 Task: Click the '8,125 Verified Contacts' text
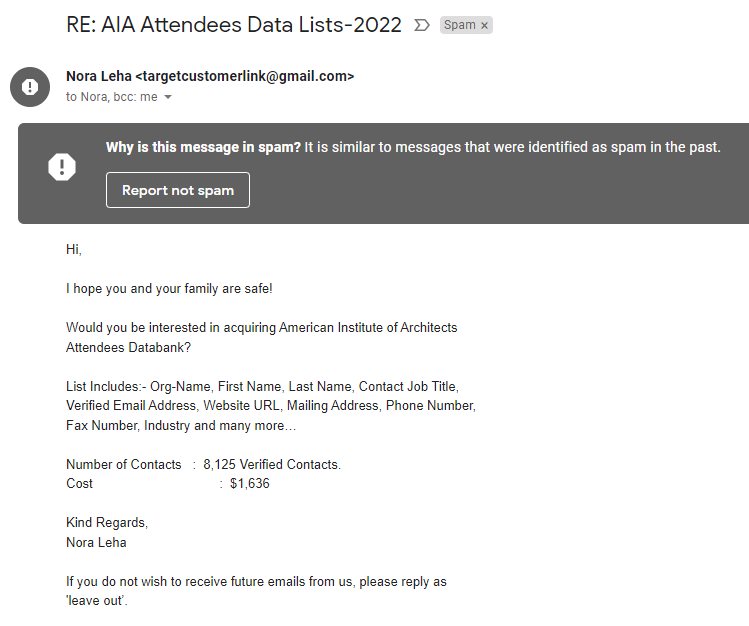(x=271, y=464)
